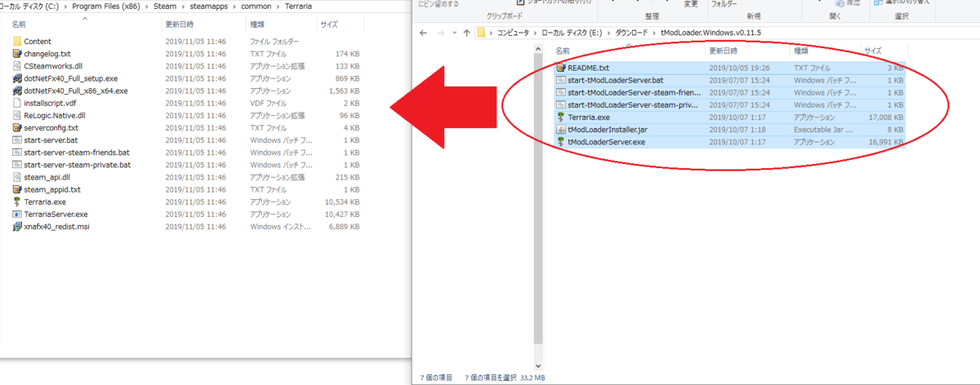Sort tModLoader window by サイズ column
The height and width of the screenshot is (385, 980).
click(x=872, y=51)
